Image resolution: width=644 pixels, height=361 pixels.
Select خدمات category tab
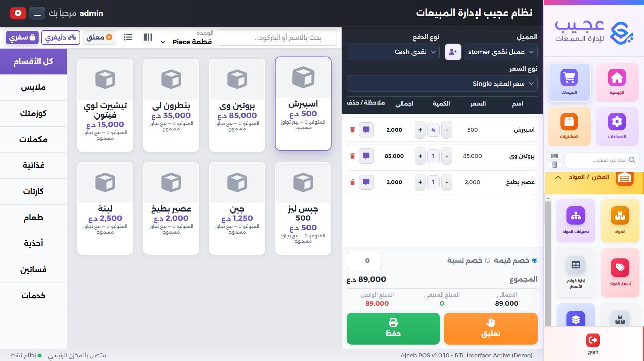(x=33, y=296)
